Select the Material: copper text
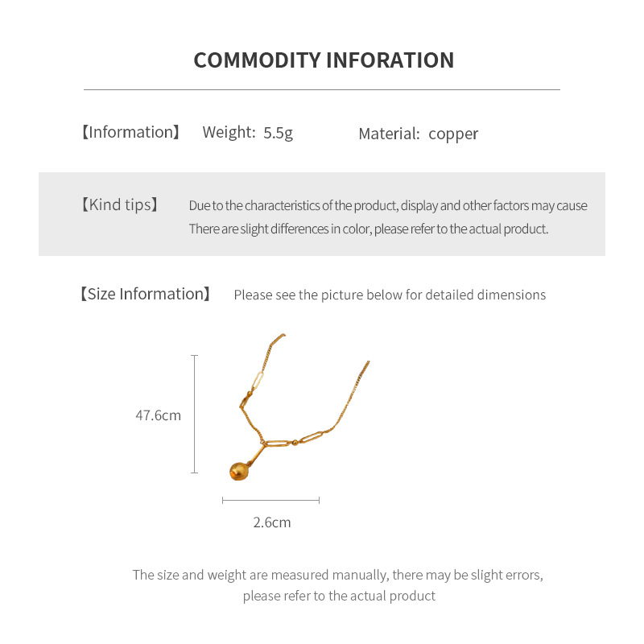The image size is (644, 644). [x=418, y=134]
